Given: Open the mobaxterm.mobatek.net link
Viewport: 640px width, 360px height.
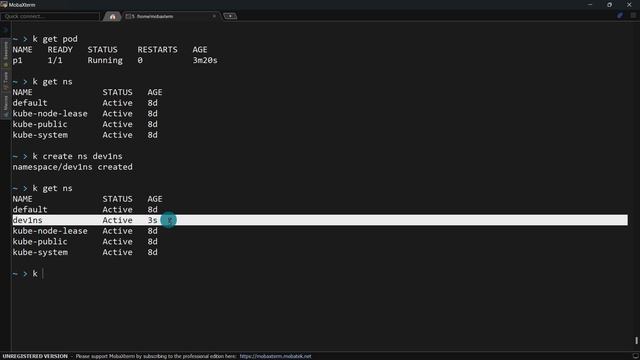Looking at the screenshot, I should (276, 356).
